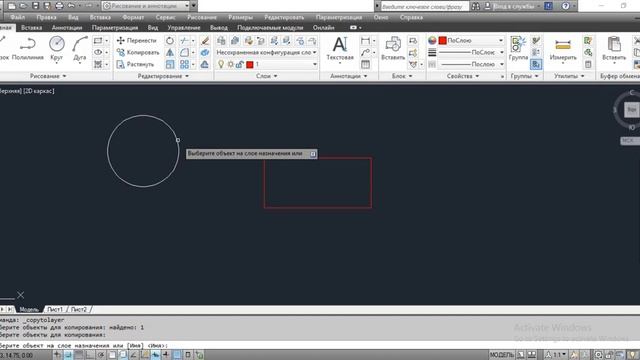Click the ViewCube top face
Viewport: 640px width, 360px height.
coord(632,109)
